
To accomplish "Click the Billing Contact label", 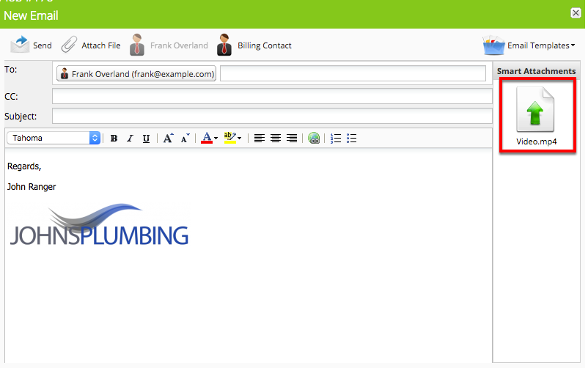I will click(x=265, y=45).
